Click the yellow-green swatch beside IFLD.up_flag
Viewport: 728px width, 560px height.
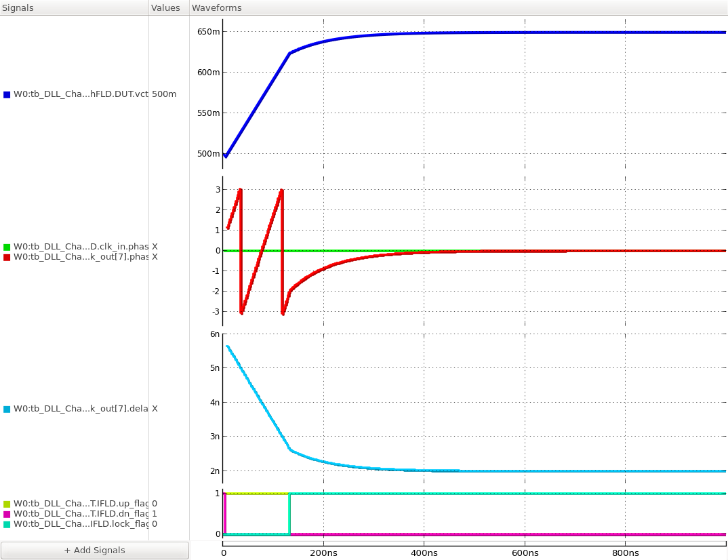[6, 504]
